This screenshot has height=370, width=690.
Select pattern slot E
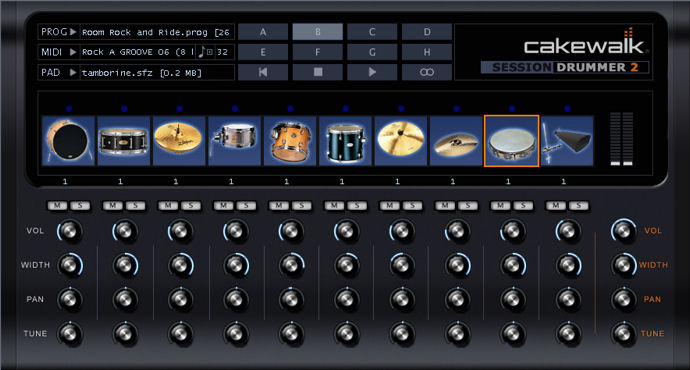click(x=263, y=52)
